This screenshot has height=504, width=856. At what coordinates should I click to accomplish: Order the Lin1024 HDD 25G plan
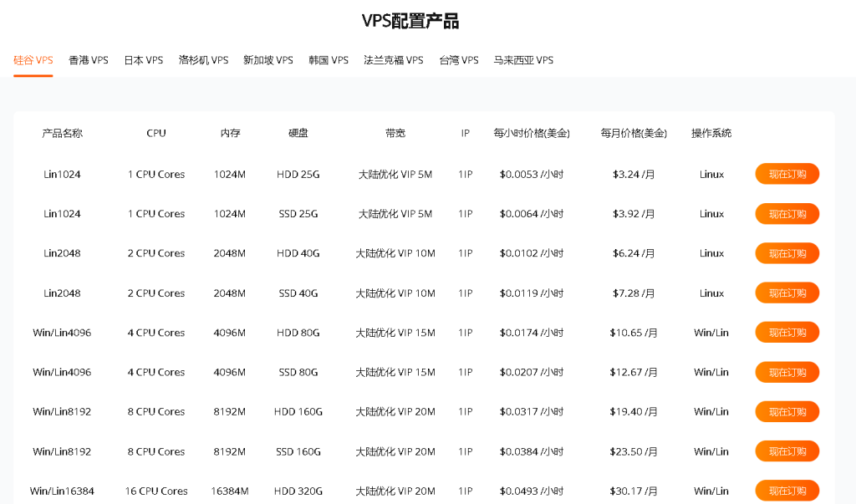click(787, 174)
